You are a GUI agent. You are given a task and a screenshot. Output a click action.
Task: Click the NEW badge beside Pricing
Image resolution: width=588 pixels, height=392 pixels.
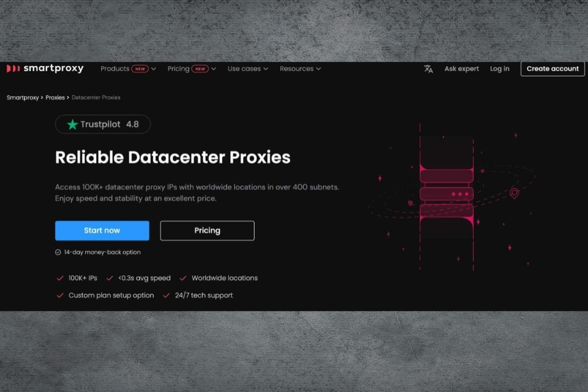click(200, 69)
